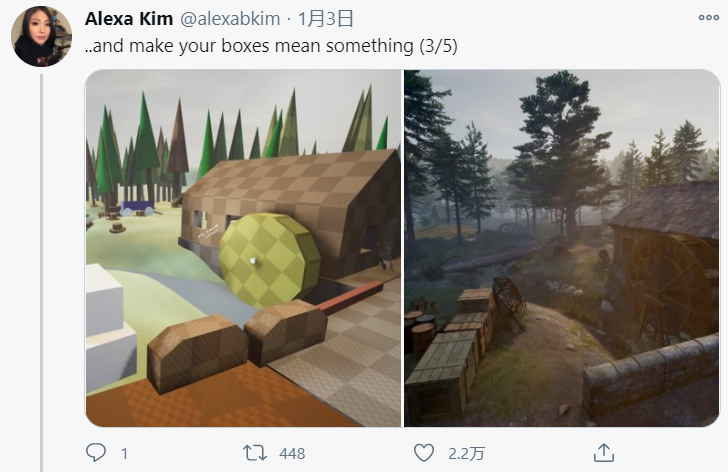Click the vertical thread connector line
This screenshot has width=728, height=472.
(x=41, y=273)
